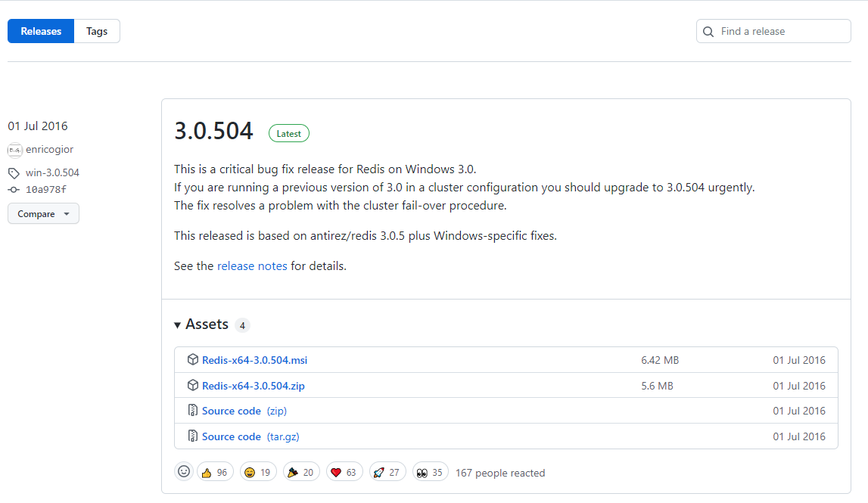
Task: Click file-zip icon beside Source code (zip)
Action: [193, 411]
